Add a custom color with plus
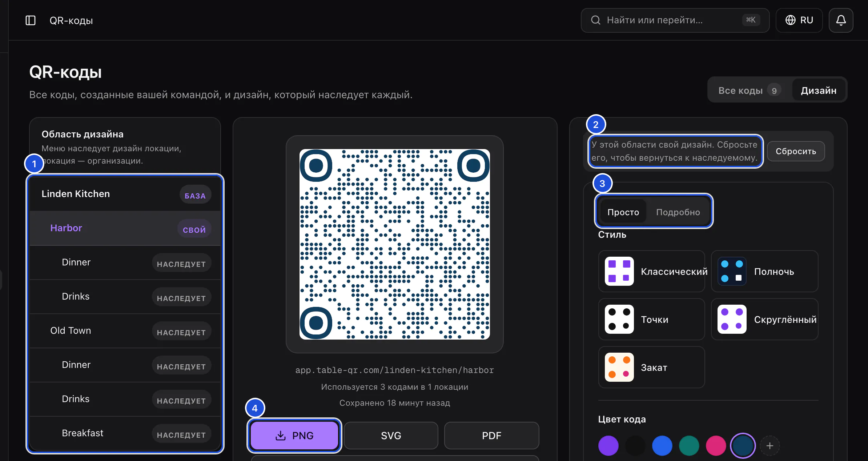 [769, 446]
